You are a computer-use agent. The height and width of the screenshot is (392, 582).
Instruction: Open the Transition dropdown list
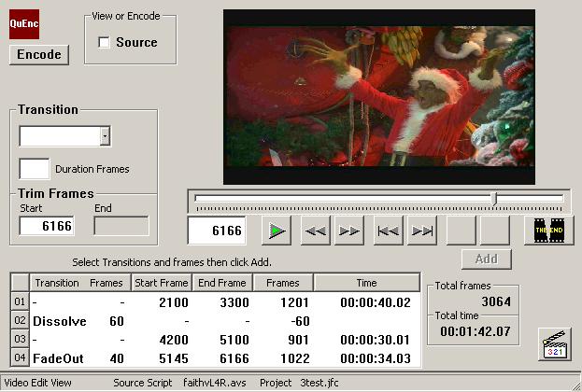click(105, 137)
